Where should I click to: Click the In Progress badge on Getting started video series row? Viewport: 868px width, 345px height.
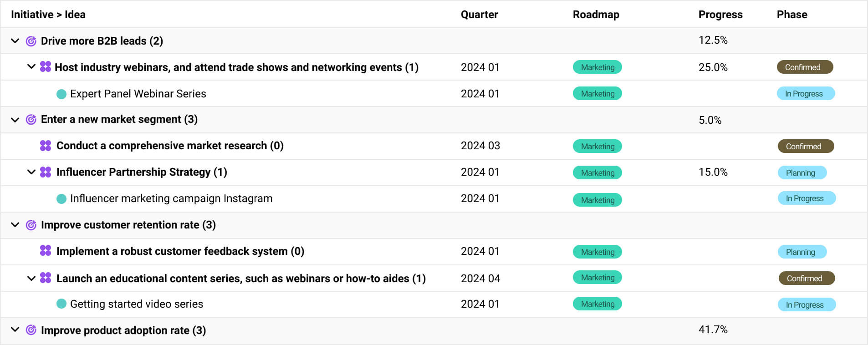(x=807, y=304)
